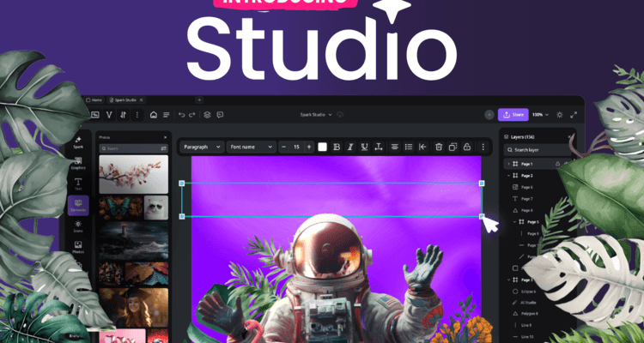
Task: Click the outdent arrow icon
Action: click(422, 147)
